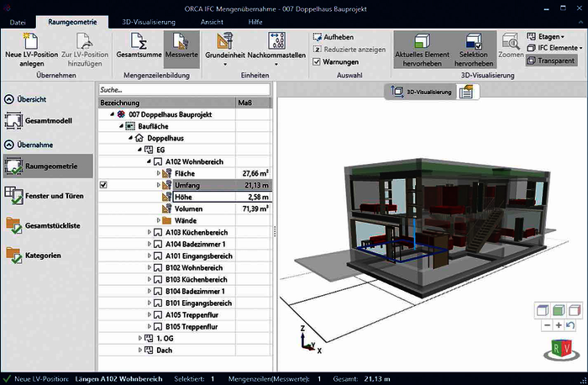Image resolution: width=588 pixels, height=385 pixels.
Task: Open the Nachkommastellen decimals icon
Action: (276, 40)
